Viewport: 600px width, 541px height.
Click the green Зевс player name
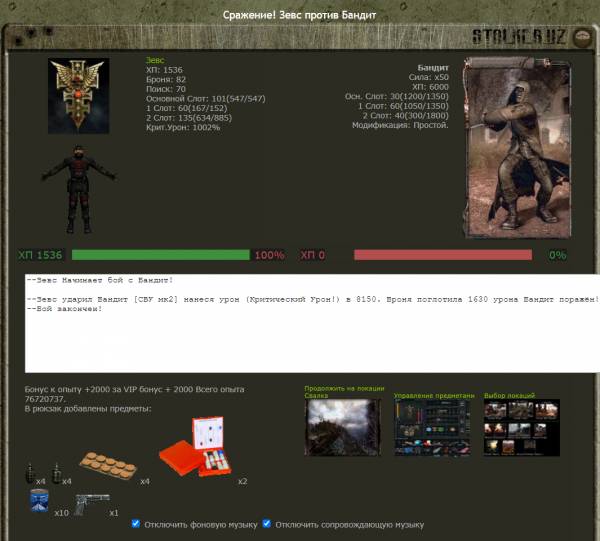(156, 60)
